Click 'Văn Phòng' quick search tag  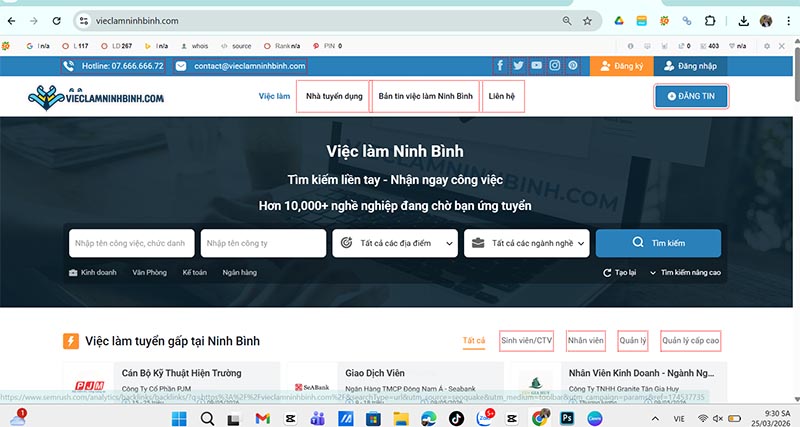[x=149, y=272]
